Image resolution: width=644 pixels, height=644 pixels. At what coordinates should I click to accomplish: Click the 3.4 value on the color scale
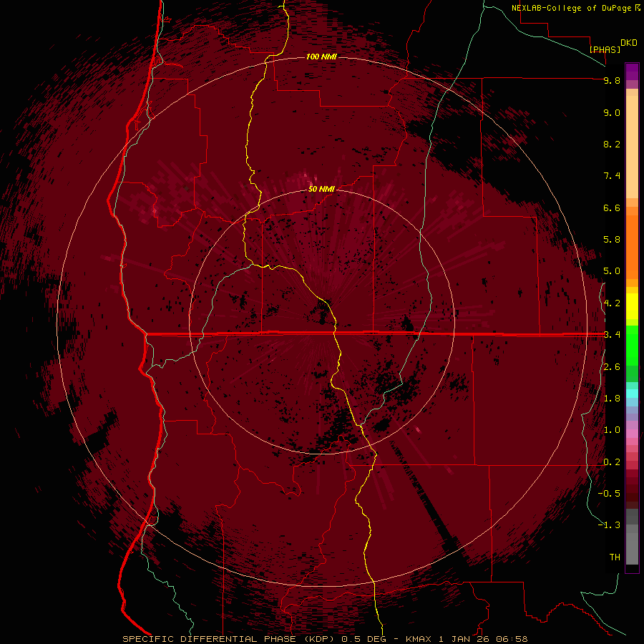[x=612, y=335]
